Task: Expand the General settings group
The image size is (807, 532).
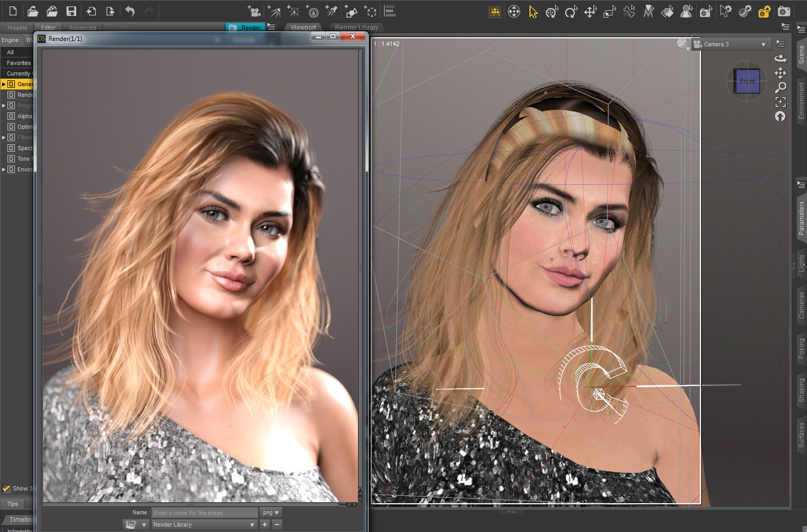Action: (x=4, y=84)
